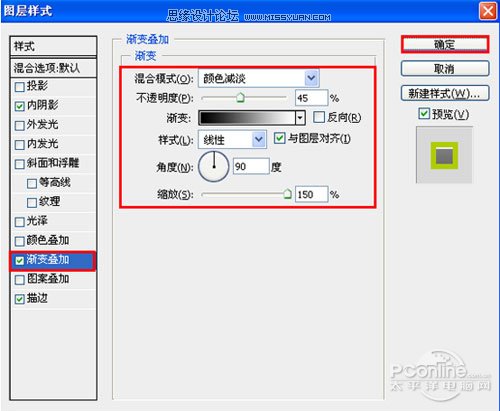The width and height of the screenshot is (500, 411).
Task: Click the 缩放 slider handle
Action: [287, 194]
